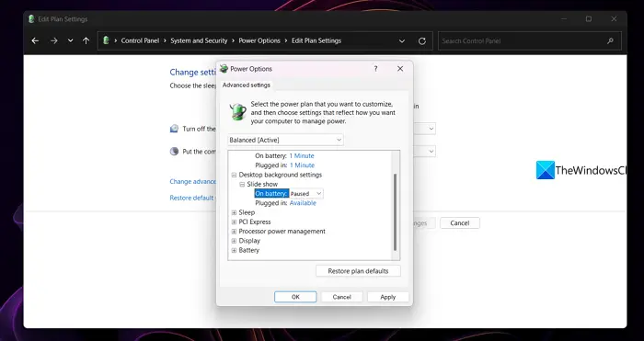Click Restore default settings link in background window

click(193, 198)
